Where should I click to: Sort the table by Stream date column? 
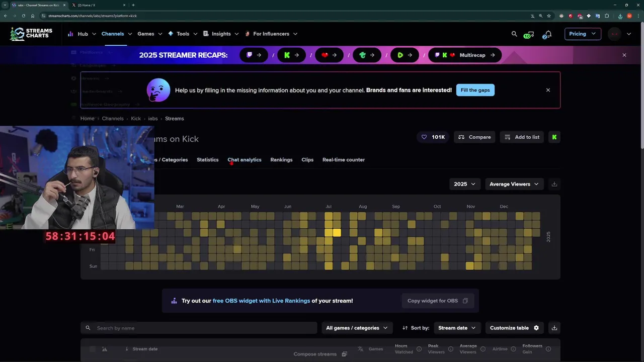pyautogui.click(x=141, y=349)
